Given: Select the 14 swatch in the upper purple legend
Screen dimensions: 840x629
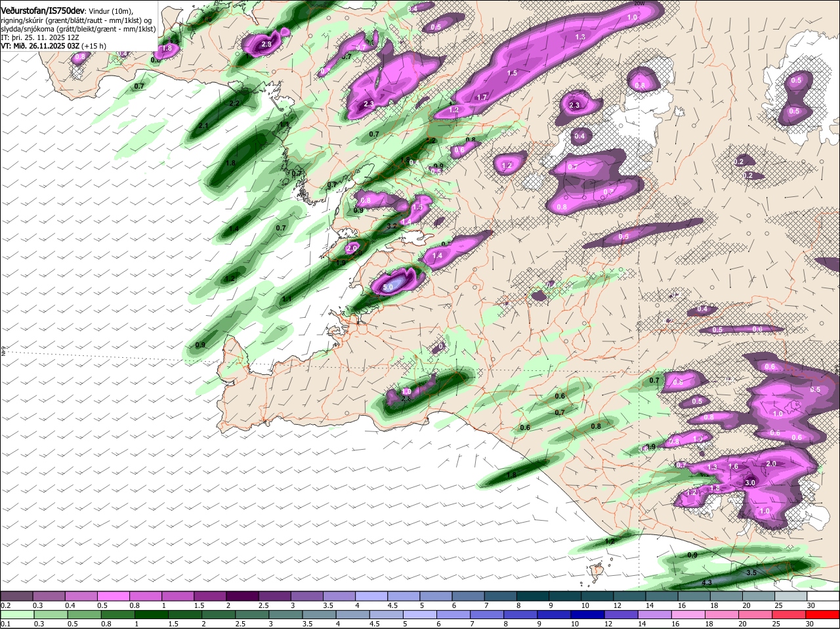Looking at the screenshot, I should coord(662,596).
